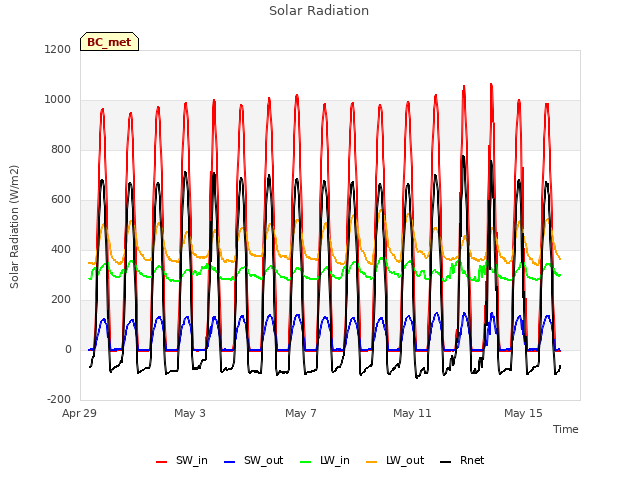Image resolution: width=640 pixels, height=480 pixels.
Task: Click the Solar Radiation chart title
Action: [319, 11]
